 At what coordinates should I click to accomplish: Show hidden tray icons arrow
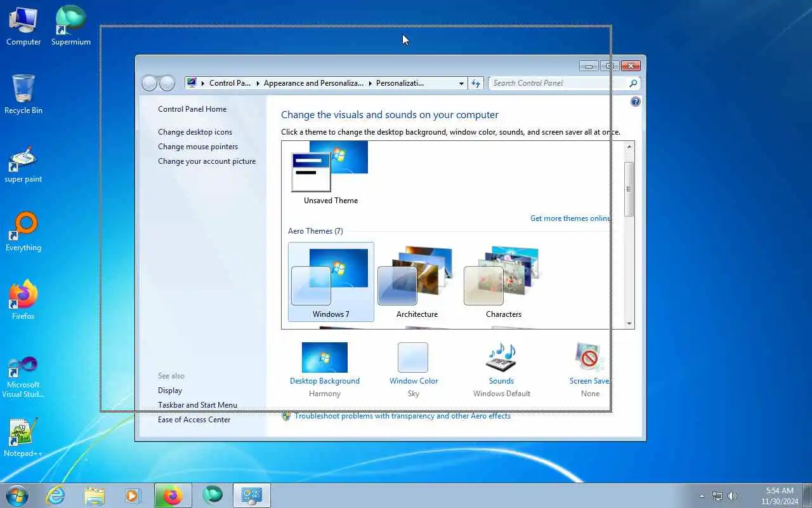pyautogui.click(x=702, y=496)
